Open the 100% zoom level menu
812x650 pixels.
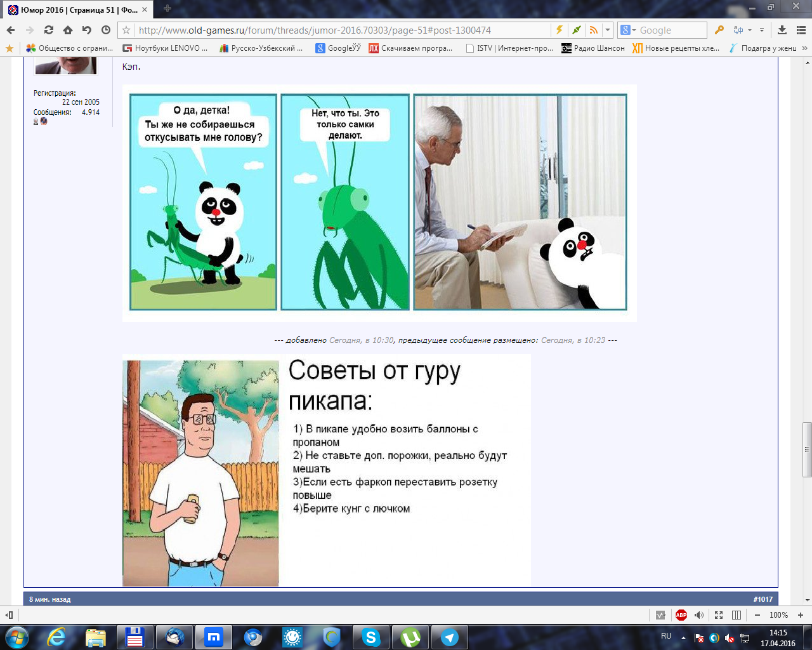tap(778, 615)
